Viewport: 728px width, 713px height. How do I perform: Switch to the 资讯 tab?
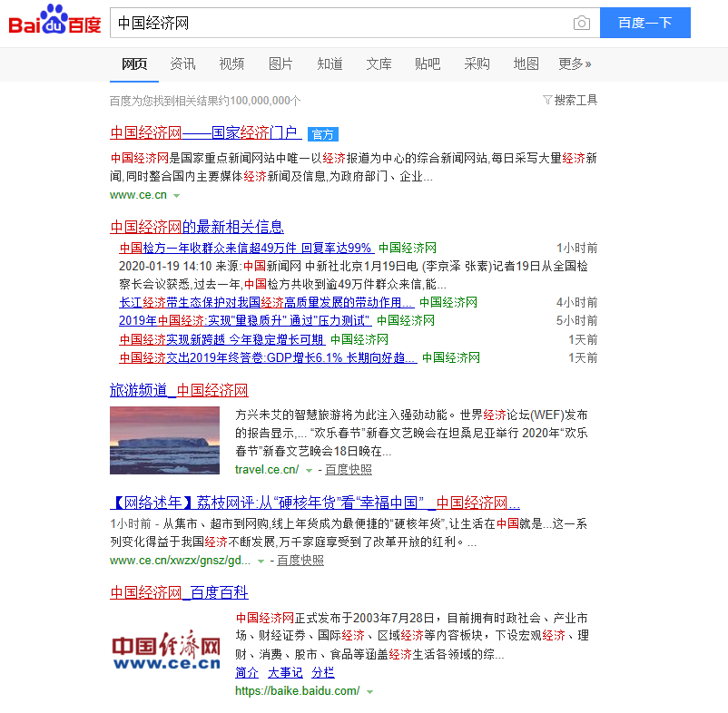[183, 63]
